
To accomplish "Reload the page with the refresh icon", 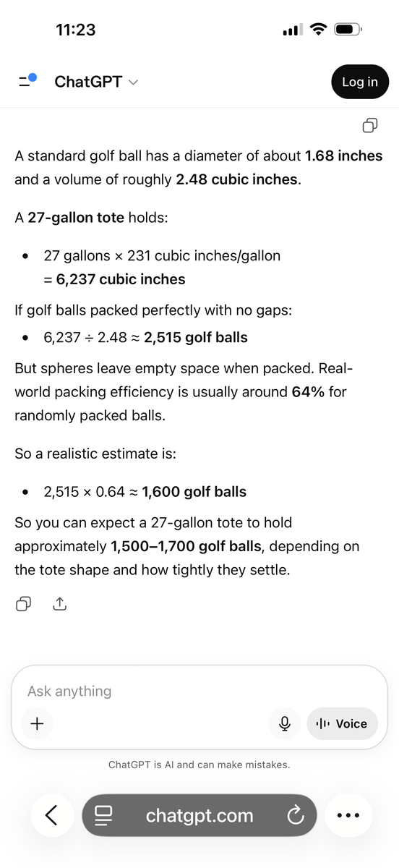I will [x=295, y=816].
